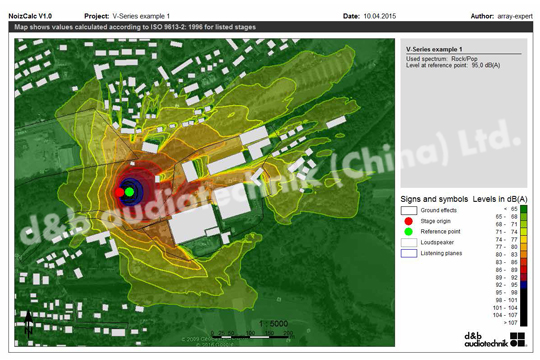Click the dark green below-65 dB swatch
Screen dimensions: 540x360
pyautogui.click(x=523, y=209)
